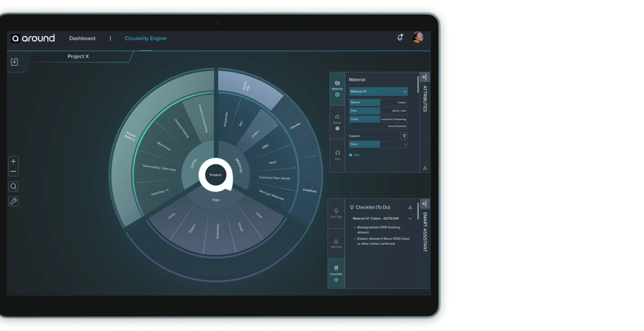The image size is (644, 331).
Task: Open the Material 01 dropdown
Action: click(378, 91)
